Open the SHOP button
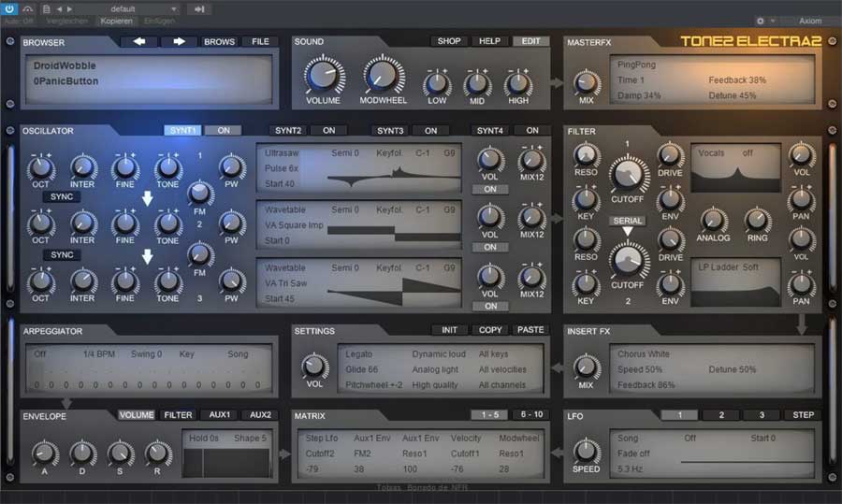 449,41
